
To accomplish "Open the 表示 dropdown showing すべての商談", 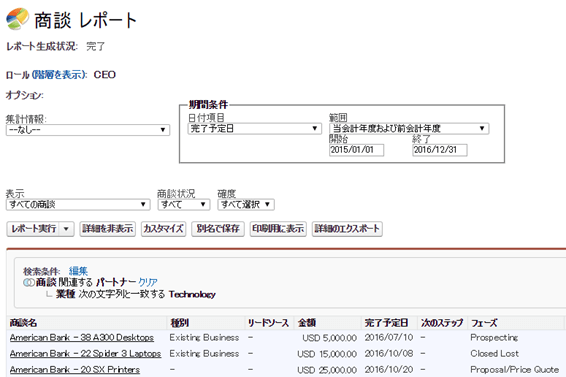I will [x=78, y=205].
